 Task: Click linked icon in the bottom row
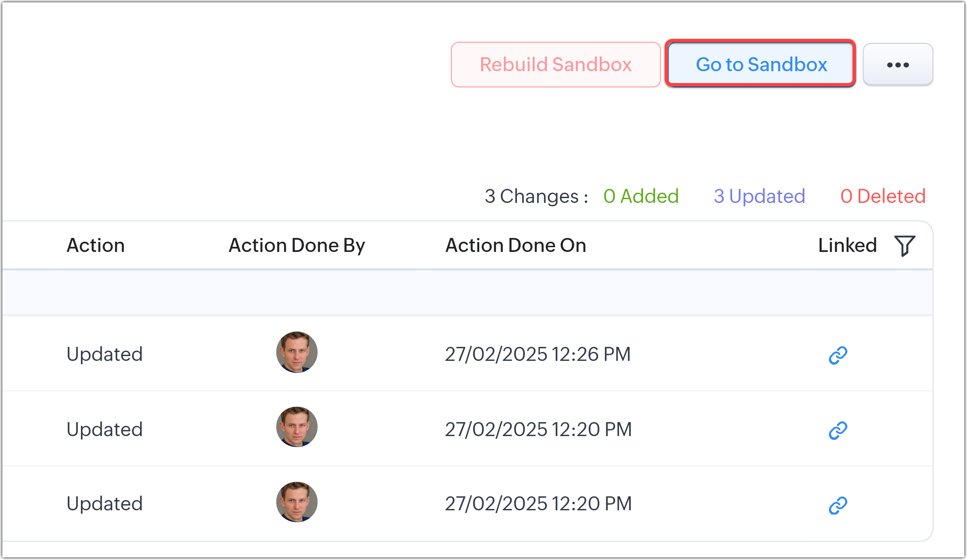(838, 505)
